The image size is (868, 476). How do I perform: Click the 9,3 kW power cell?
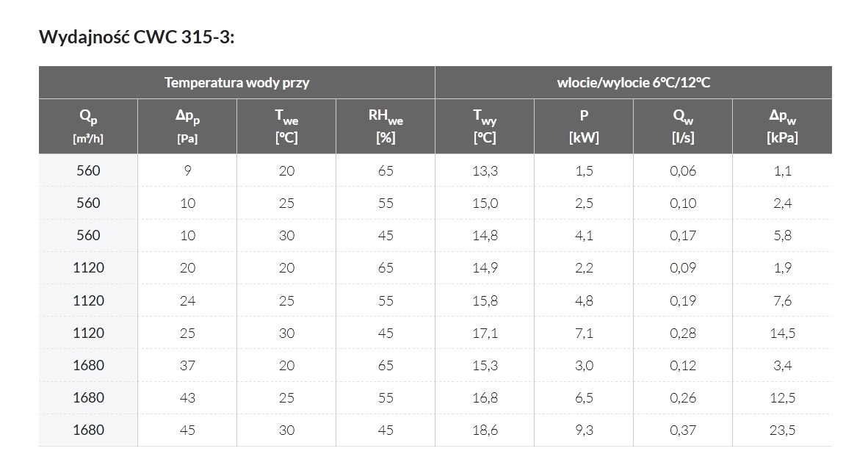584,430
